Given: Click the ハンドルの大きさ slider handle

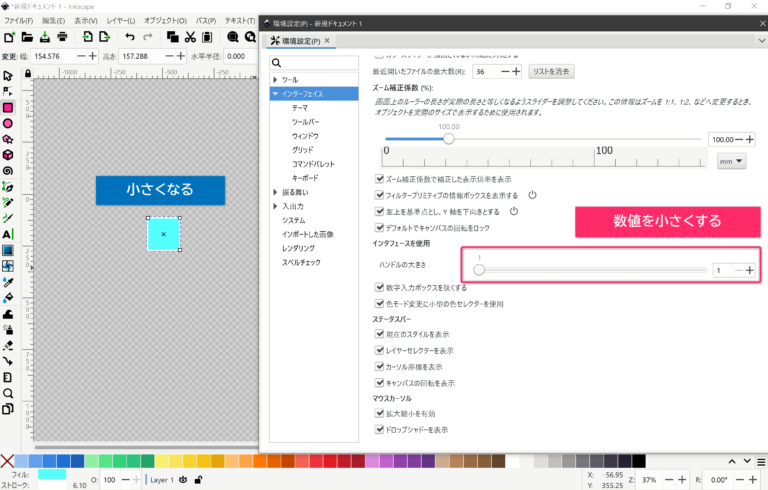Looking at the screenshot, I should (479, 270).
